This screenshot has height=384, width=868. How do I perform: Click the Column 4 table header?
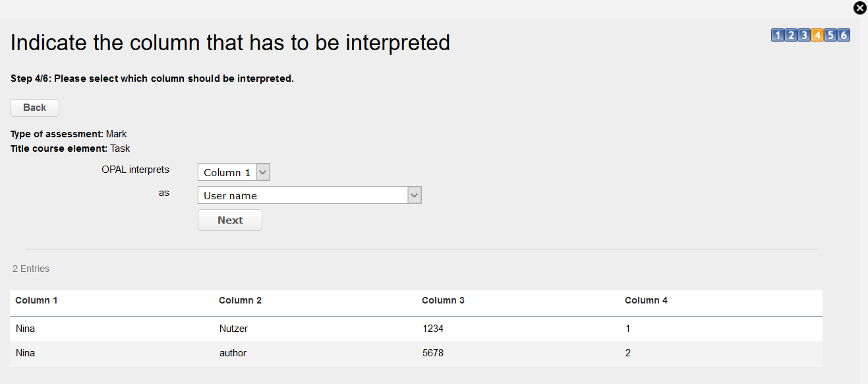click(x=646, y=300)
